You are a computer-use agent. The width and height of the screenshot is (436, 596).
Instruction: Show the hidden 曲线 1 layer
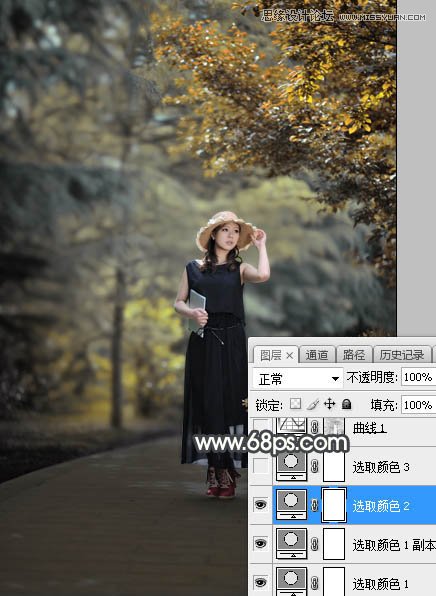[261, 426]
